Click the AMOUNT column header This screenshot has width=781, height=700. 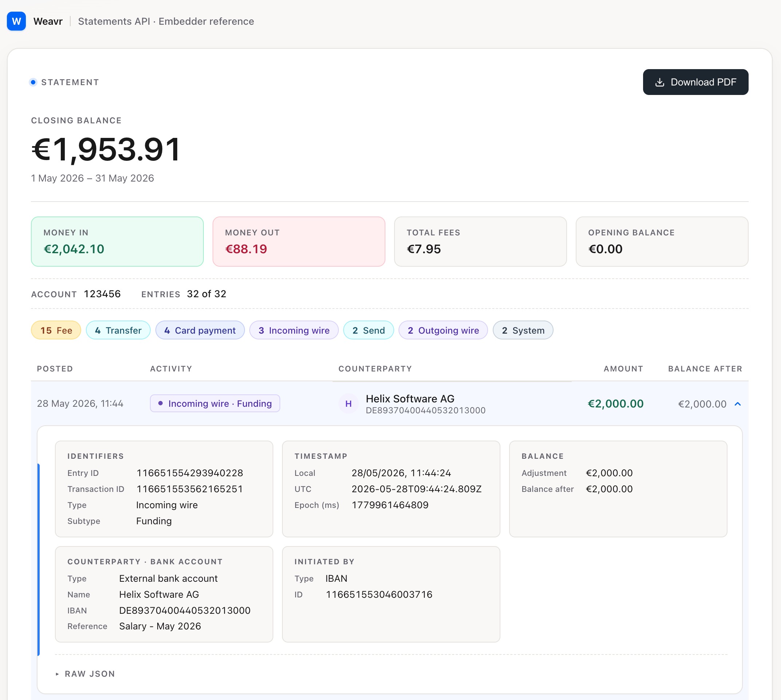(623, 369)
